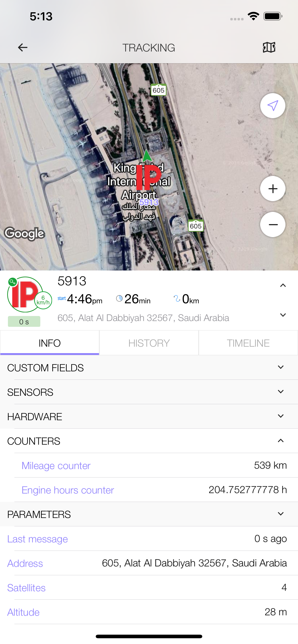Tap the green direction marker on map
The width and height of the screenshot is (298, 644).
(147, 155)
